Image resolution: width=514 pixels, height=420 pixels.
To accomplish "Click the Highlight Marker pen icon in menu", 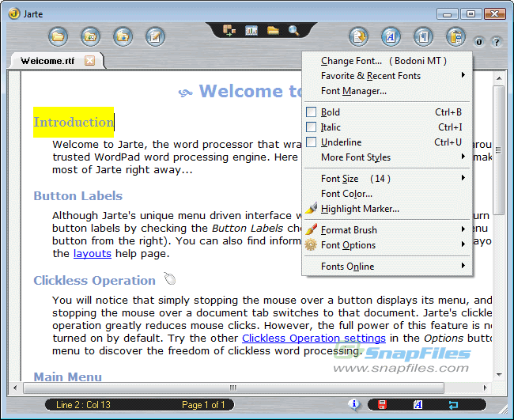I will (311, 208).
